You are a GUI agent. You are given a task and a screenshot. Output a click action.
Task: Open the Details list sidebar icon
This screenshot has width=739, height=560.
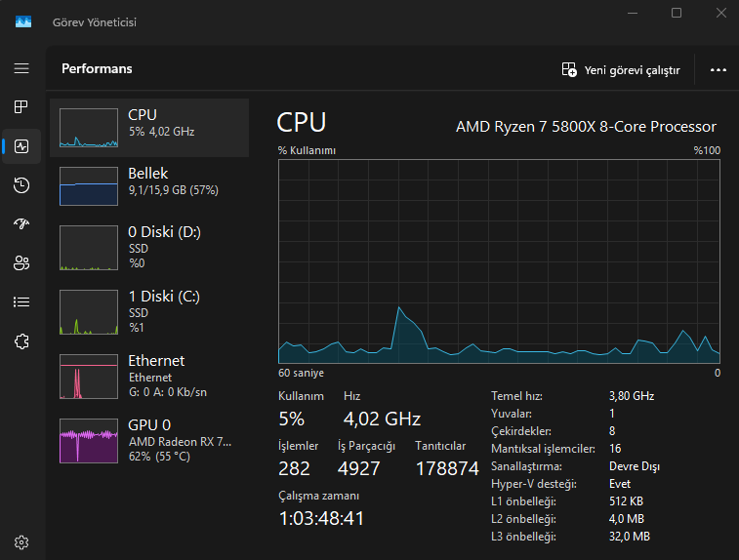coord(21,301)
